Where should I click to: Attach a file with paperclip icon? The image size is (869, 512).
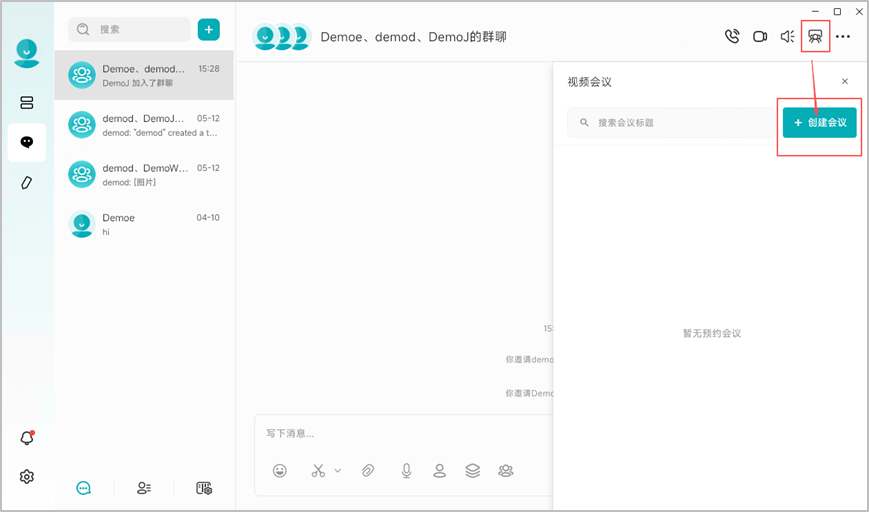(x=367, y=471)
